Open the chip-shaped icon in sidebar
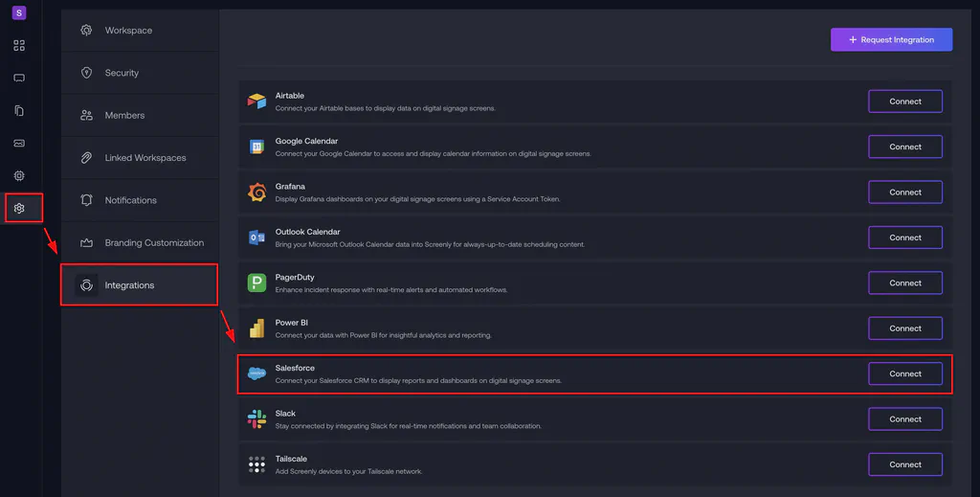Image resolution: width=980 pixels, height=497 pixels. (19, 175)
